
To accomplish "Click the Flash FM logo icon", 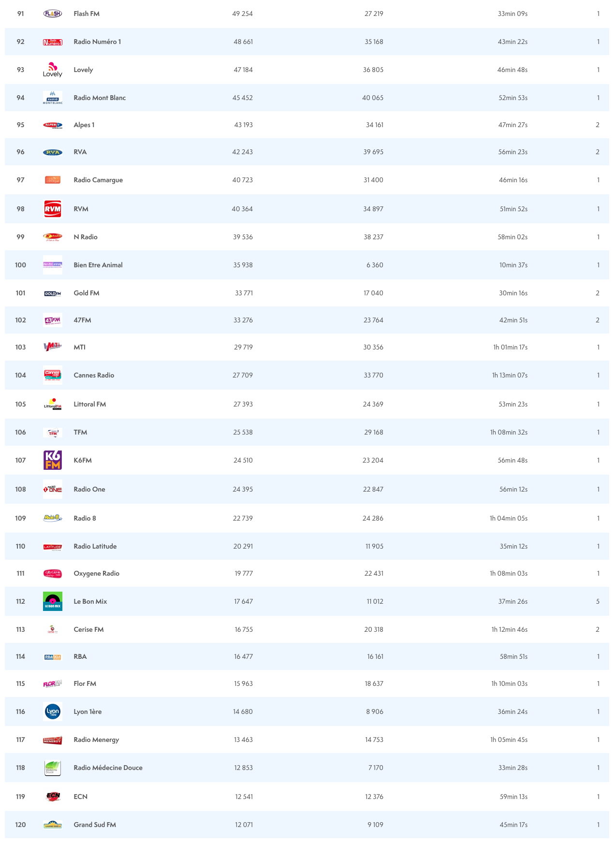I will click(x=52, y=14).
